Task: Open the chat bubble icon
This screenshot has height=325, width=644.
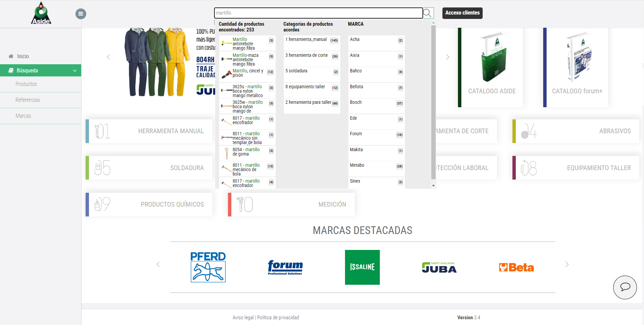Action: coord(625,287)
